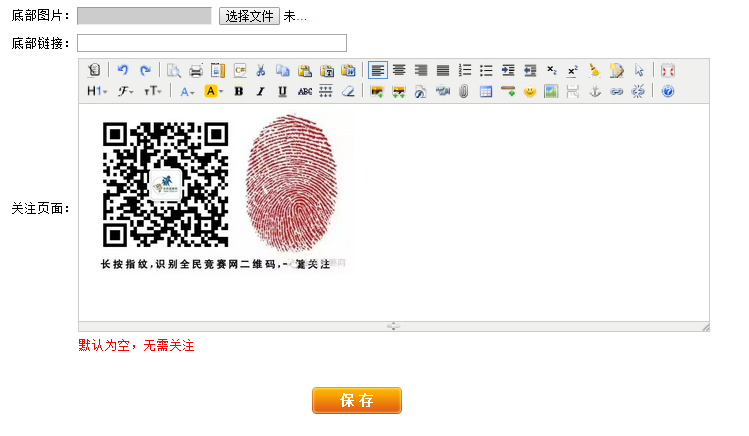This screenshot has height=436, width=749.
Task: Insert a numbered list
Action: coord(464,70)
